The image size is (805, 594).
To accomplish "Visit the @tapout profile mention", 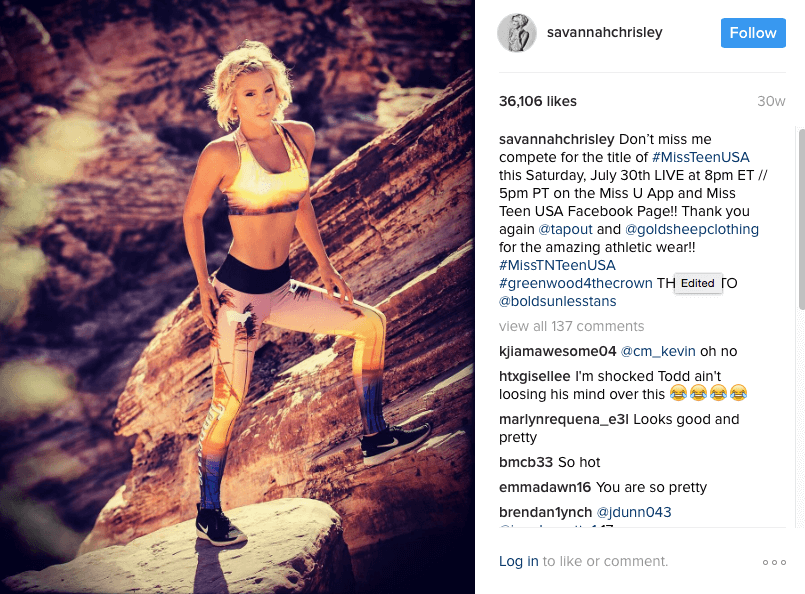I will tap(565, 229).
